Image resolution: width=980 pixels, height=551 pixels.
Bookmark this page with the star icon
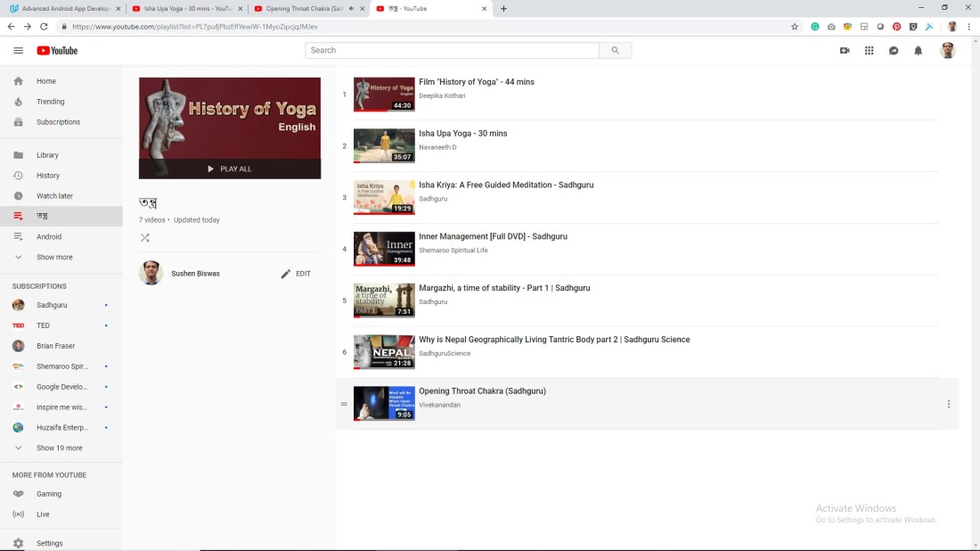795,27
